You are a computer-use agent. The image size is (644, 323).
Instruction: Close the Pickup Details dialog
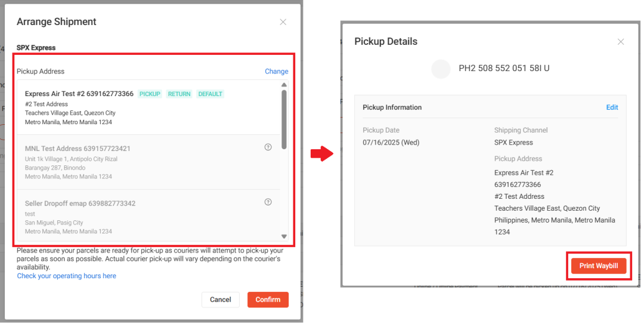(x=621, y=42)
